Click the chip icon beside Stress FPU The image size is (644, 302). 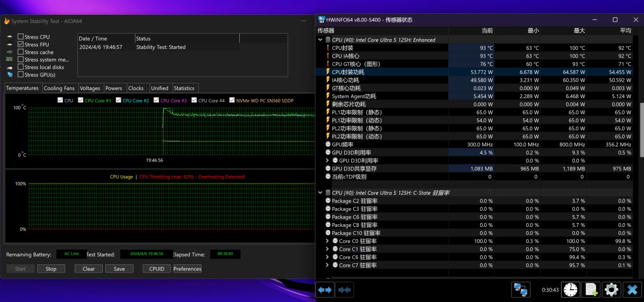(x=9, y=45)
